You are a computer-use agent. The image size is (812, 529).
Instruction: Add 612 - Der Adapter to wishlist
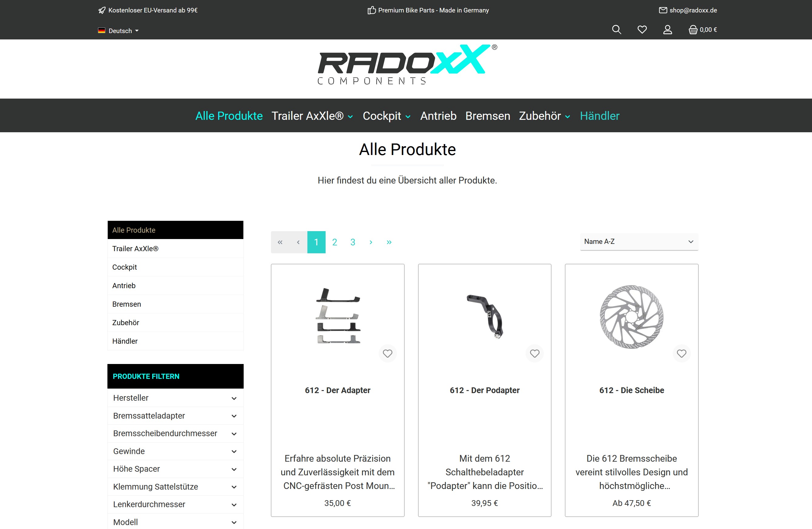pos(387,353)
